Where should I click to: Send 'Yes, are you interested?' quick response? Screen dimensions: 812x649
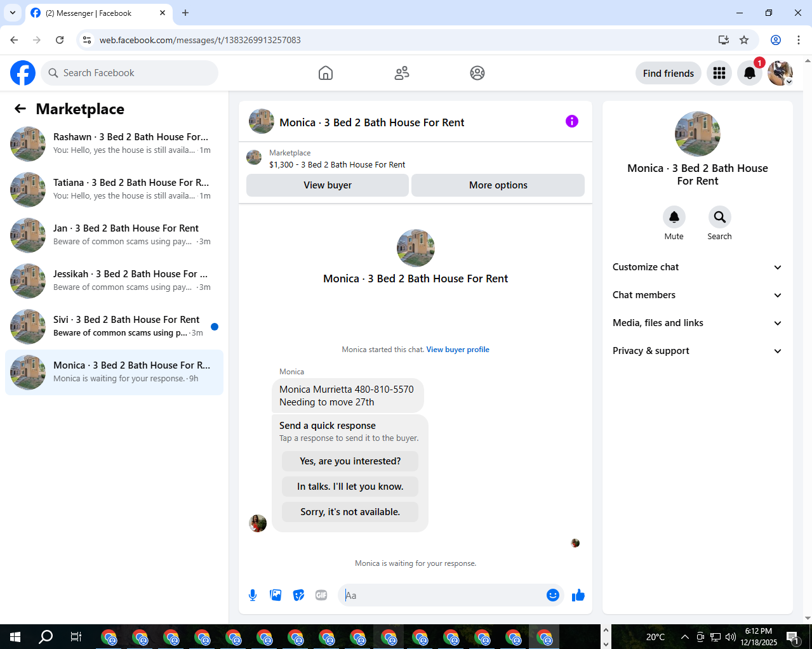[350, 461]
